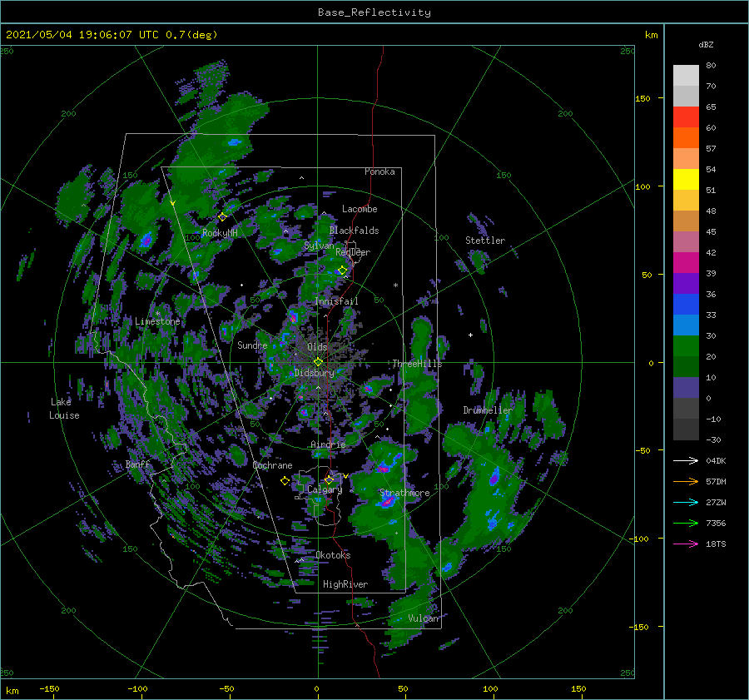This screenshot has height=700, width=749.
Task: Click the Drumheller city label
Action: click(x=488, y=410)
